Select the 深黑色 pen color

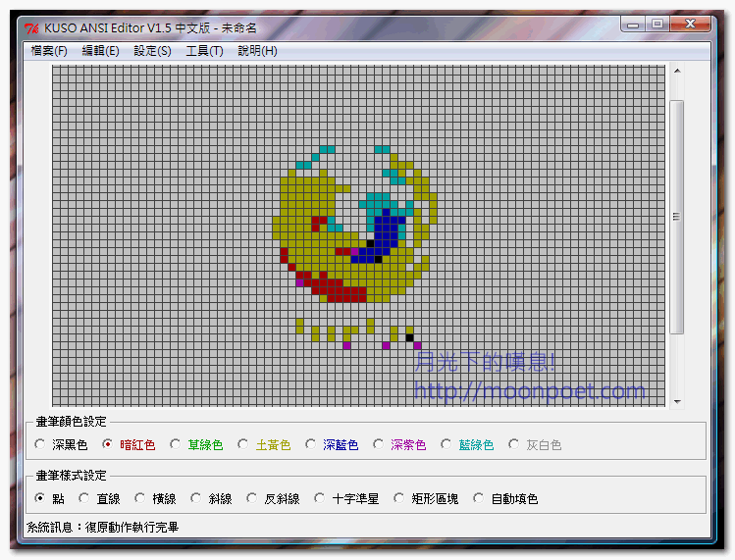click(x=40, y=445)
